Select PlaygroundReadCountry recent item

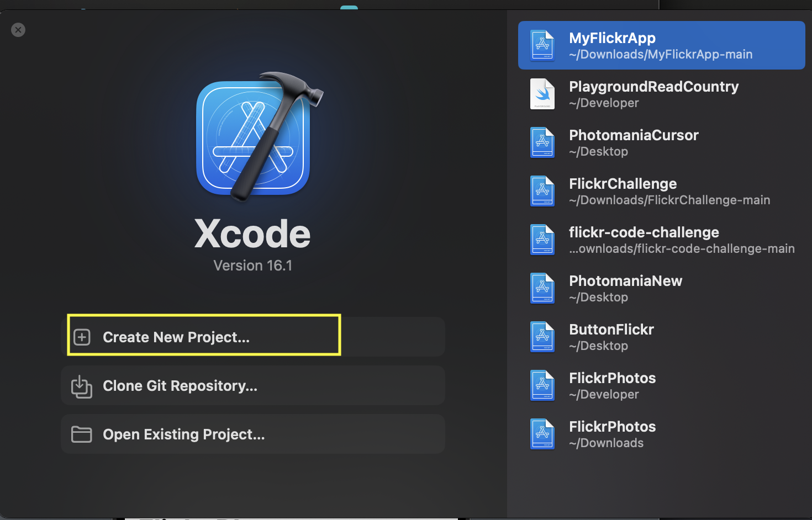[662, 94]
